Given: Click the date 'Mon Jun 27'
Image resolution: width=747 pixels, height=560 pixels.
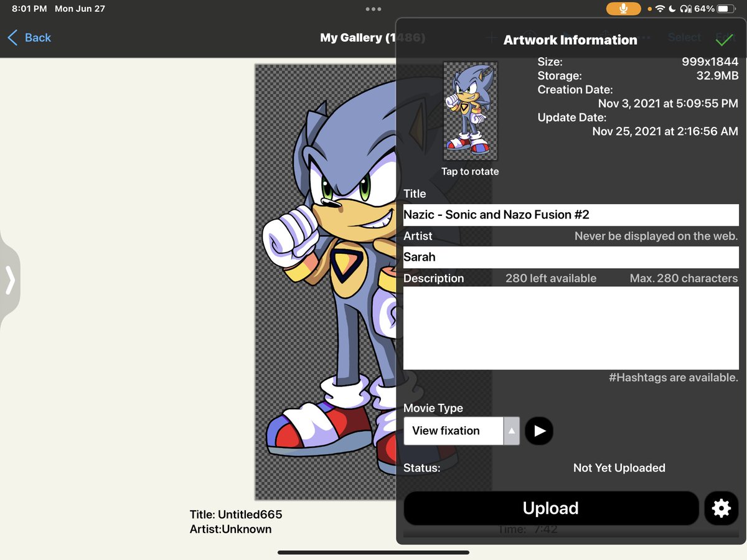Looking at the screenshot, I should pyautogui.click(x=80, y=9).
